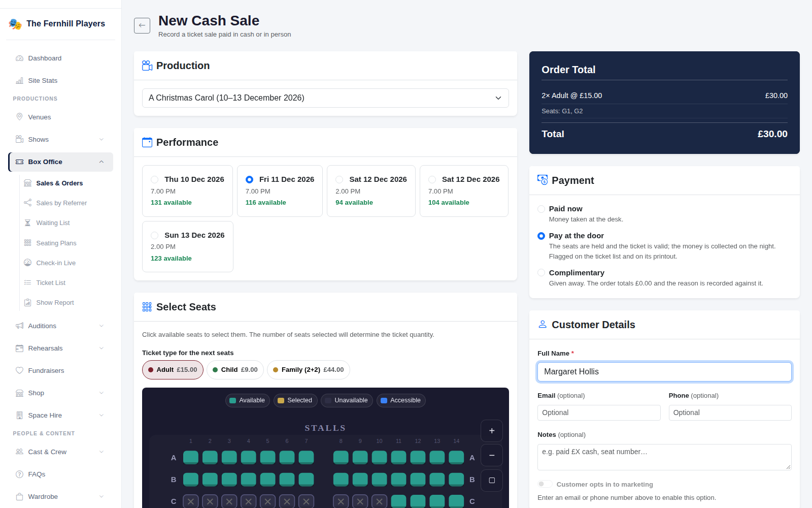812x508 pixels.
Task: Click the FAQs question mark icon
Action: point(20,474)
